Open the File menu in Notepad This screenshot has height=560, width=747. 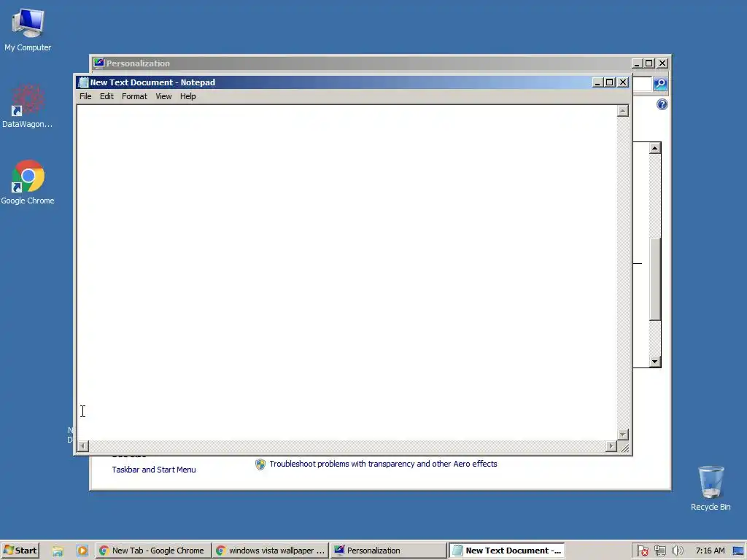point(85,96)
